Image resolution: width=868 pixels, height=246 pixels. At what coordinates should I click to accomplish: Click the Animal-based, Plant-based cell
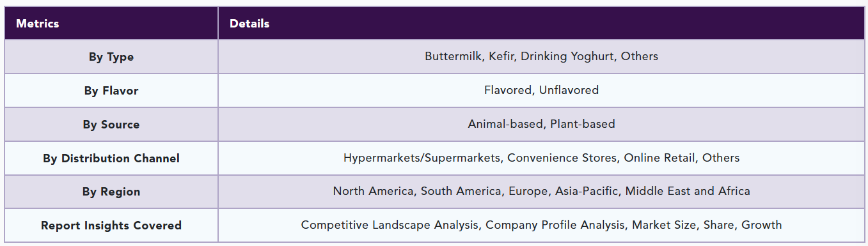[x=541, y=125]
